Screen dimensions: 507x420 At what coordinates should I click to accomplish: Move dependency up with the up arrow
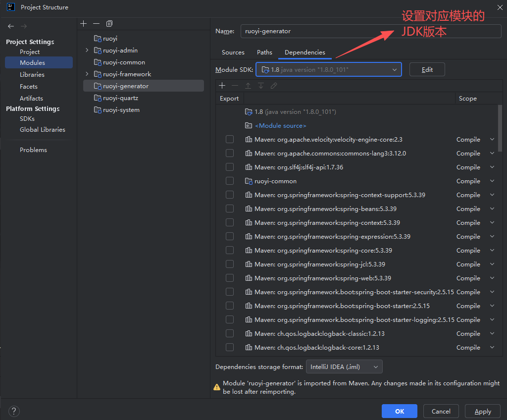click(x=248, y=85)
